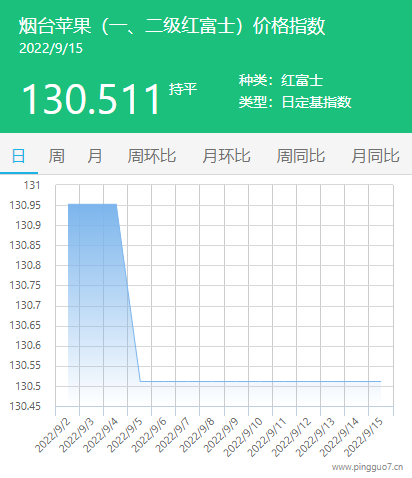This screenshot has height=478, width=412.
Task: Click the 130.5 y-axis label
Action: 28,386
